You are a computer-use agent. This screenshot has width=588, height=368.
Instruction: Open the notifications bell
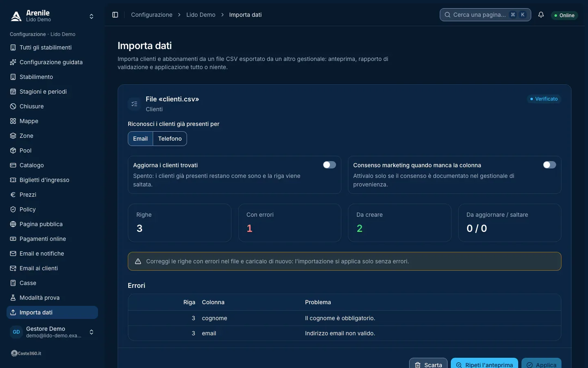[x=541, y=15]
